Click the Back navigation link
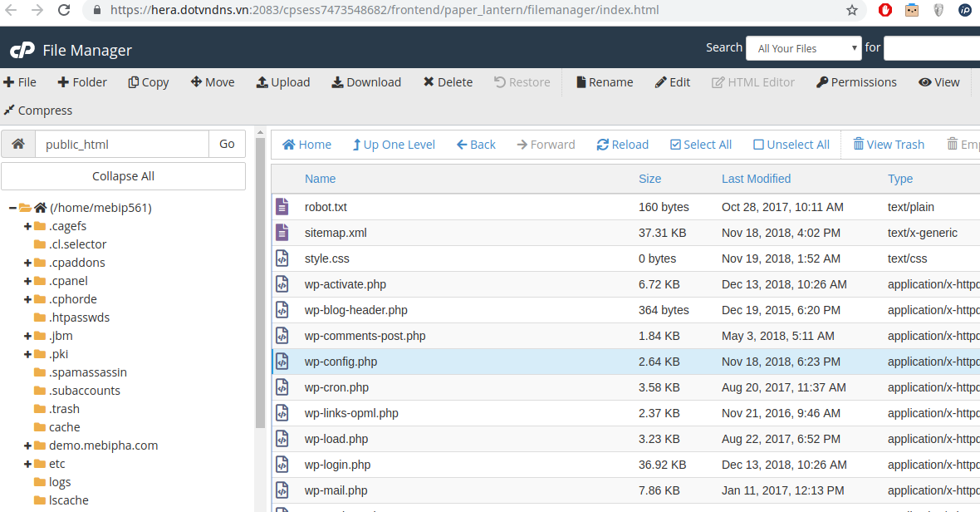 [476, 145]
